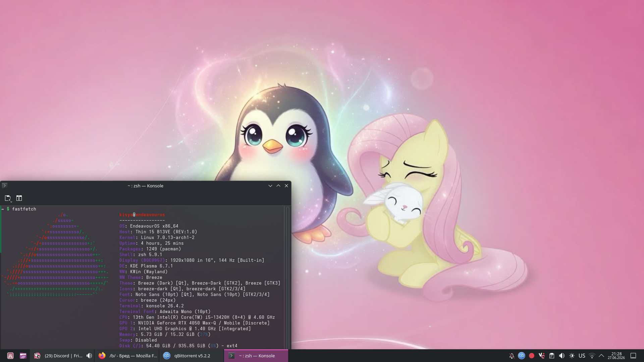
Task: Click the 'DE: KDE Plasma 6.7.1' line
Action: (146, 266)
